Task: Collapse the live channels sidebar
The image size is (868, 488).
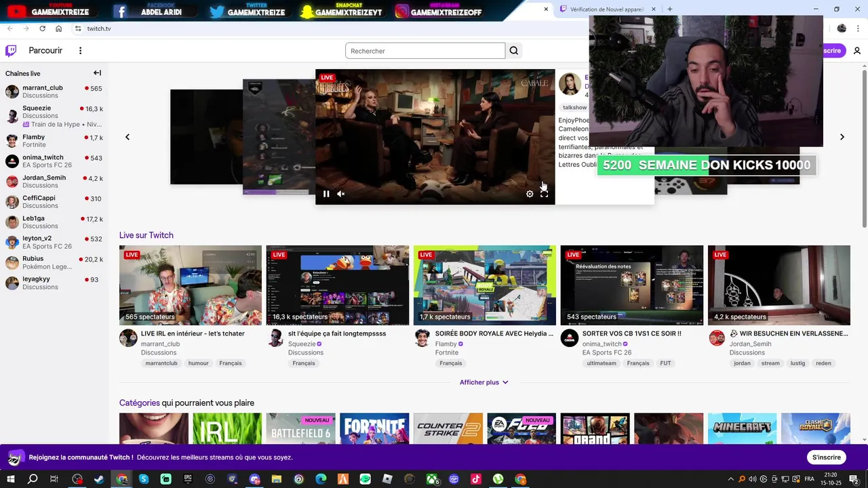Action: 97,73
